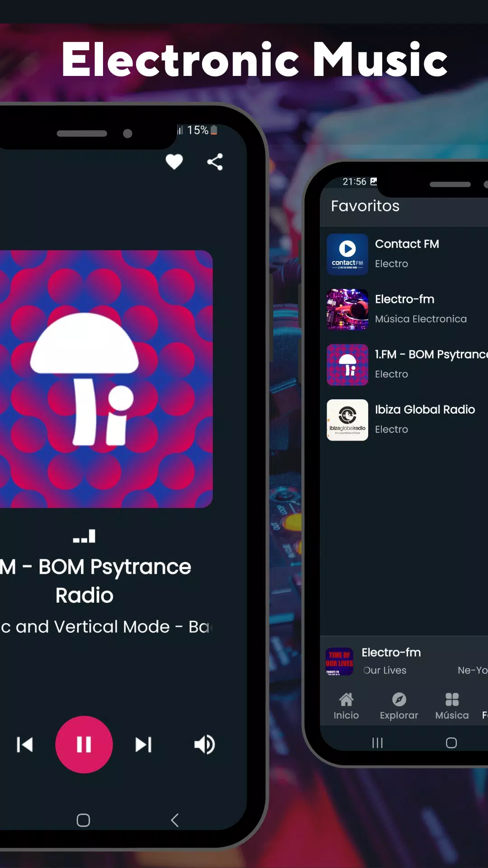488x868 pixels.
Task: Tap Electro genre under Ibiza Global Radio
Action: click(x=391, y=429)
